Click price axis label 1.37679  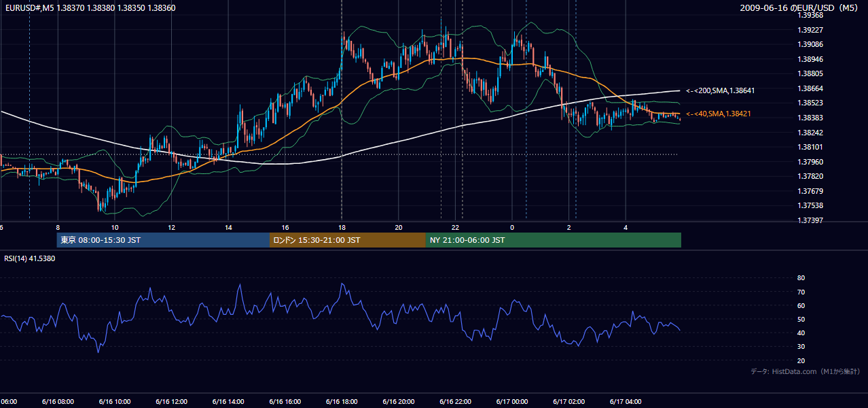811,191
